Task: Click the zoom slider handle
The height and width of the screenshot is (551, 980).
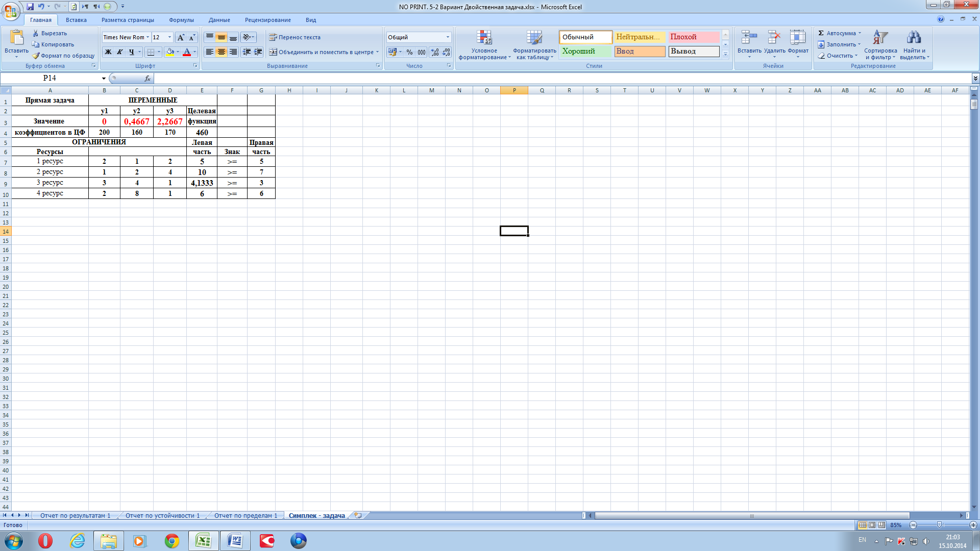Action: click(x=939, y=525)
